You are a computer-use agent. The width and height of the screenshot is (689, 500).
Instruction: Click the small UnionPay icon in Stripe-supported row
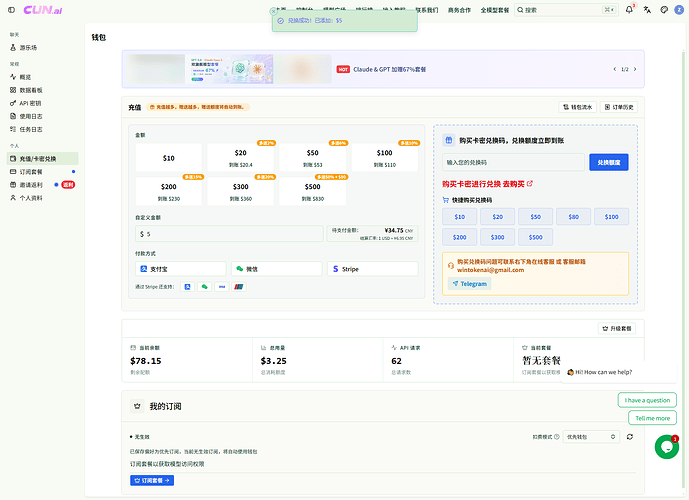click(239, 287)
